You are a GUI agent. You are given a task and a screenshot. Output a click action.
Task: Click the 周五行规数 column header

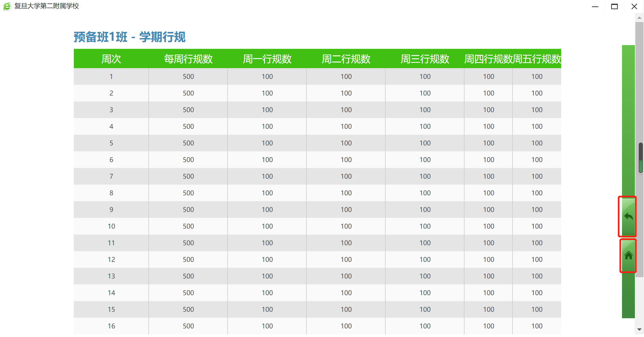[x=537, y=59]
